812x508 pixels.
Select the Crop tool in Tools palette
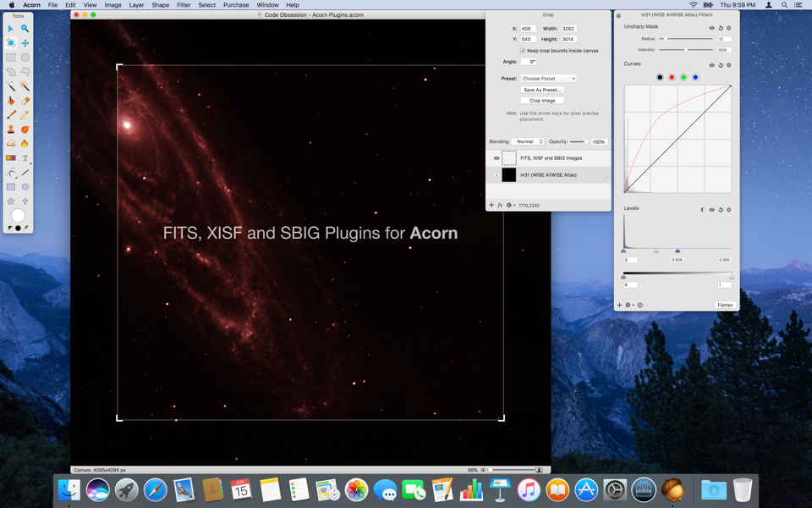point(11,43)
